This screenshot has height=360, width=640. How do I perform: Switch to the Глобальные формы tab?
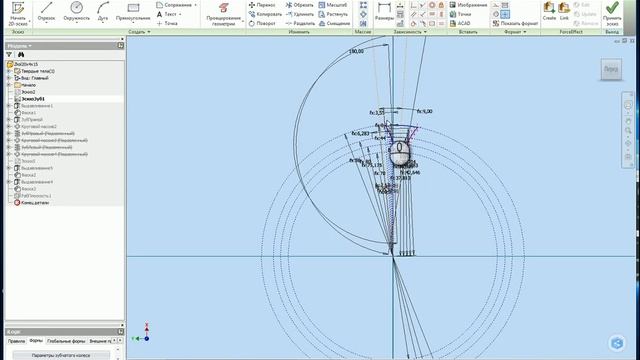pos(66,341)
